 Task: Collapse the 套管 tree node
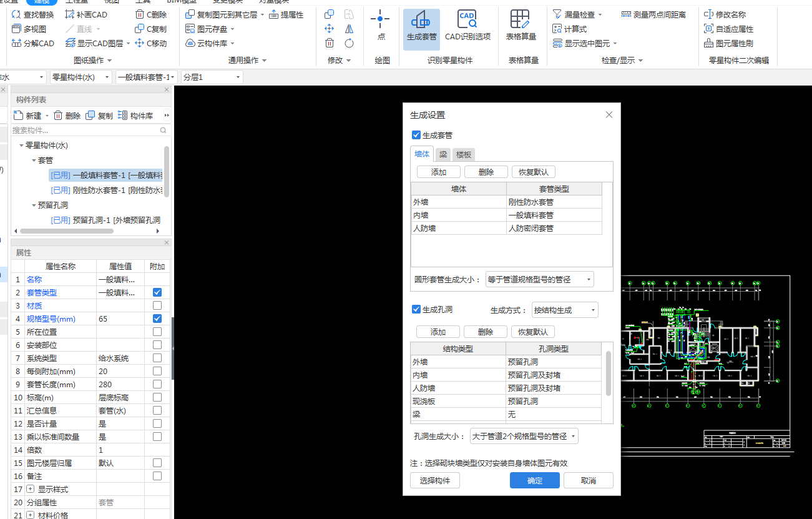tap(34, 161)
